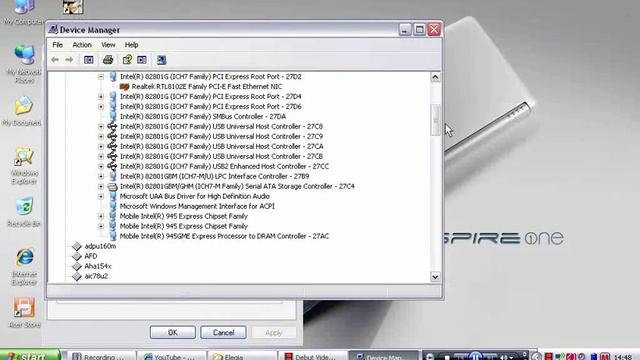
Task: Open the Recycle Bin desktop icon
Action: coord(24,212)
